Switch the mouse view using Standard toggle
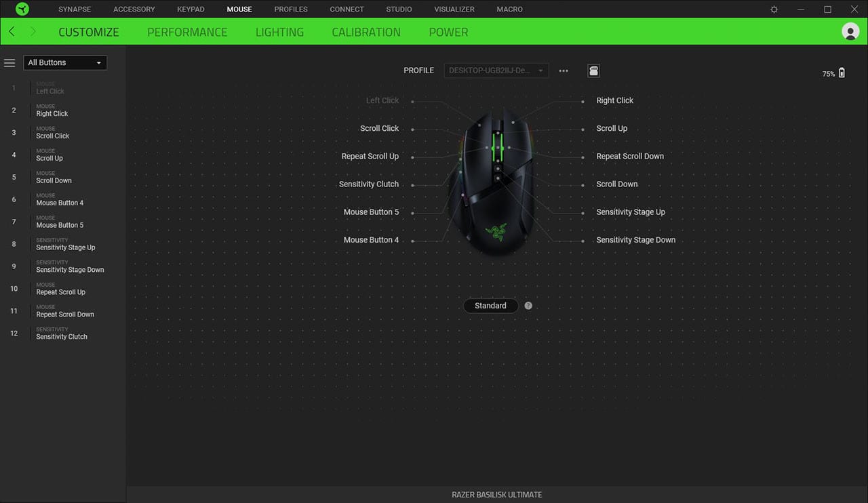 pos(490,305)
